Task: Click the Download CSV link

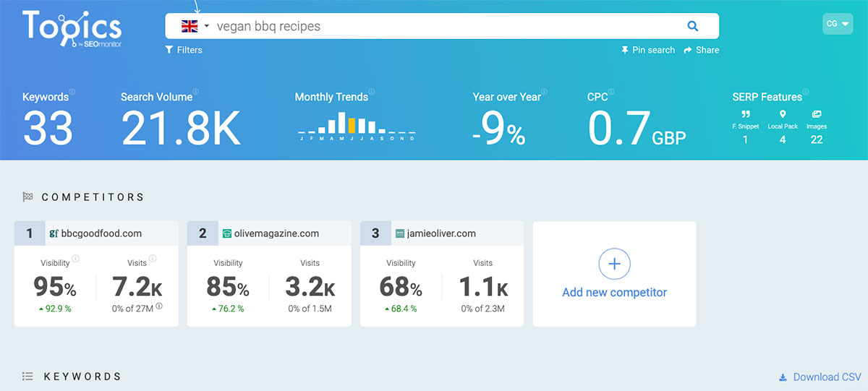Action: (x=820, y=377)
